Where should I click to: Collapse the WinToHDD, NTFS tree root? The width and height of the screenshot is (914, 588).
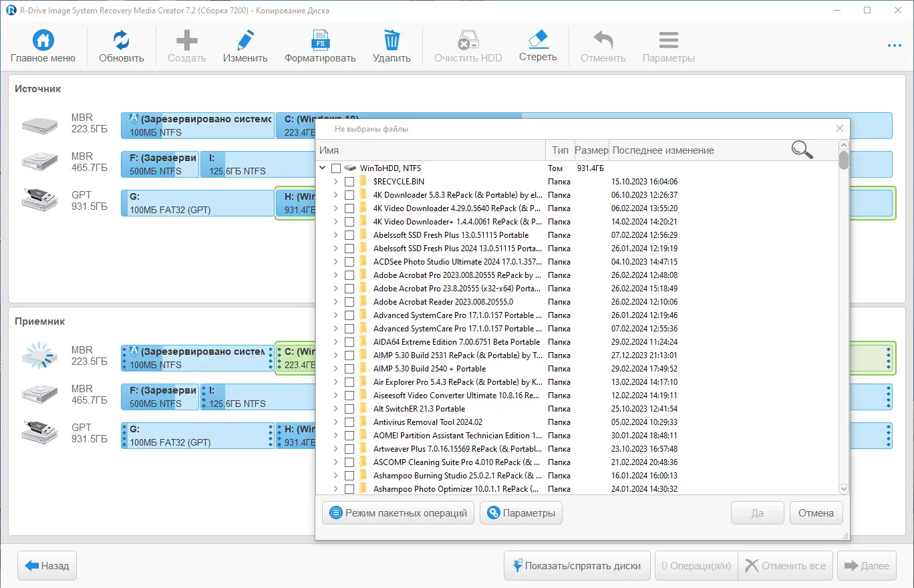[323, 168]
